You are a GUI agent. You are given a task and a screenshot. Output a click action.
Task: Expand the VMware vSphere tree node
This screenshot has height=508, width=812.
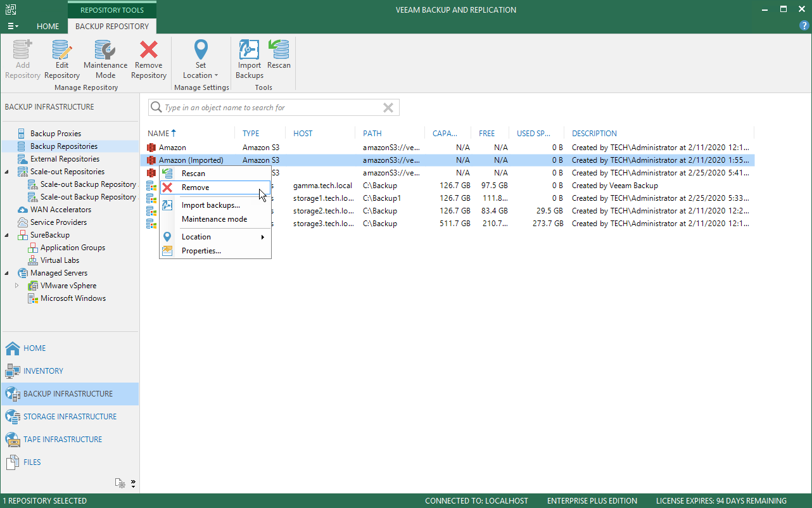tap(17, 286)
